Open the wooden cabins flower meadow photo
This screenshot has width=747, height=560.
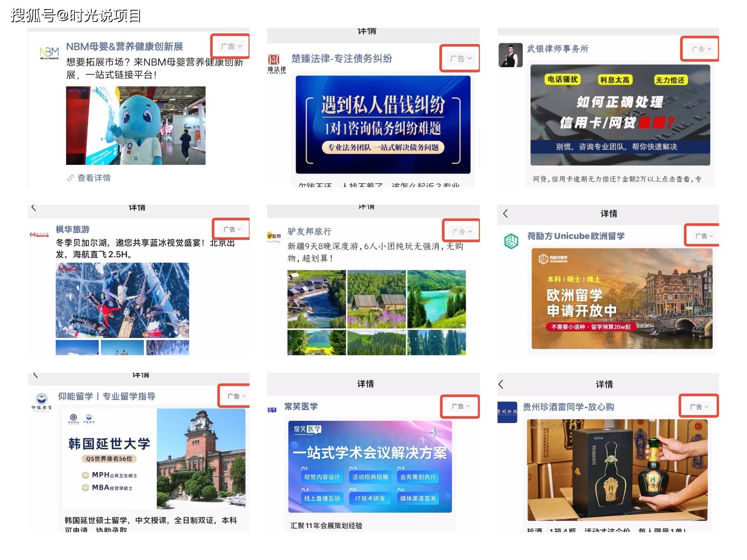[x=376, y=299]
